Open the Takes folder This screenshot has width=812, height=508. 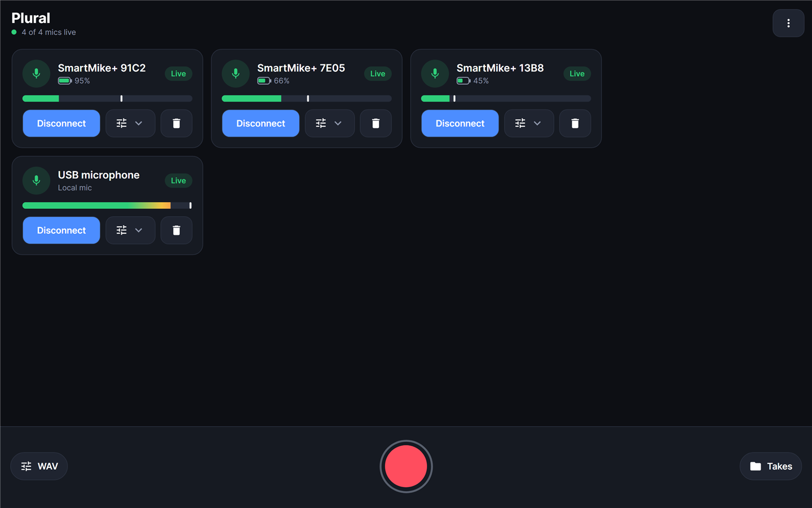click(x=771, y=466)
